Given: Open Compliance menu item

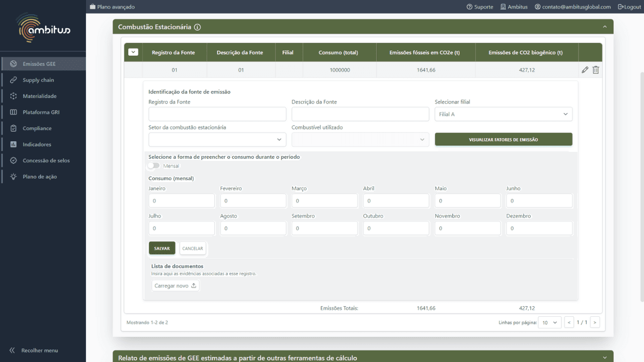Looking at the screenshot, I should tap(43, 128).
